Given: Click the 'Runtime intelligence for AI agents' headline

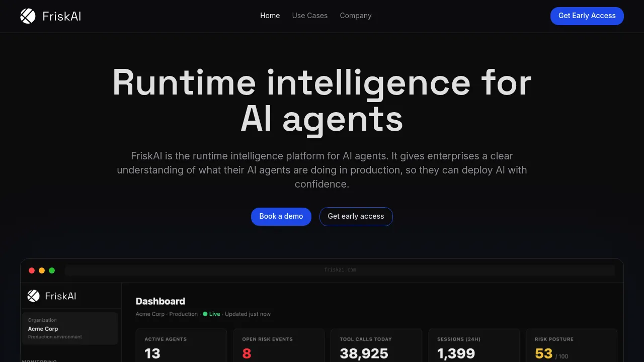Looking at the screenshot, I should [x=322, y=101].
